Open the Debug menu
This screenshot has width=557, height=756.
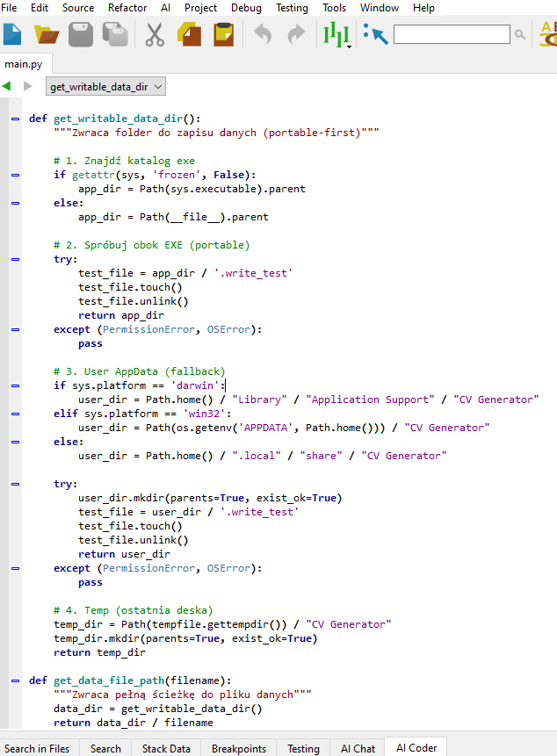coord(246,8)
